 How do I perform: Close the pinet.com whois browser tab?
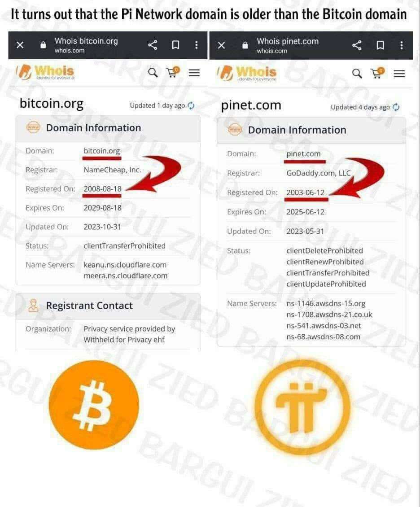[x=221, y=45]
